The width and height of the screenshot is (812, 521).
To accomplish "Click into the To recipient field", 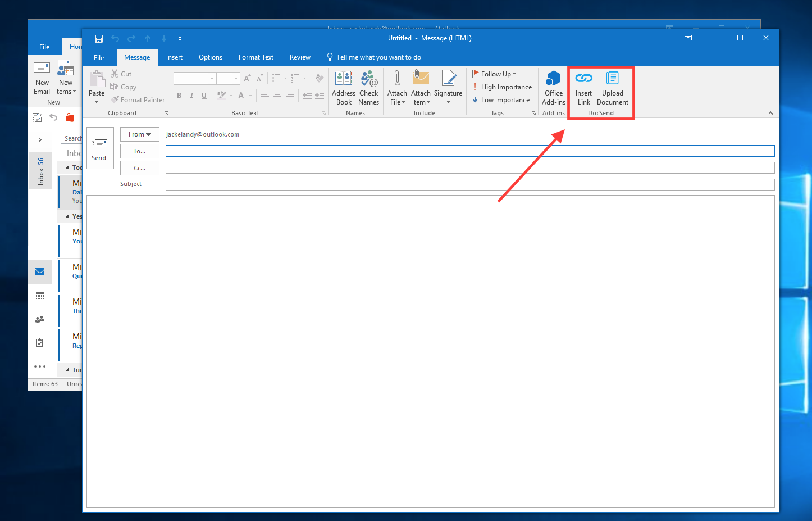I will coord(470,151).
